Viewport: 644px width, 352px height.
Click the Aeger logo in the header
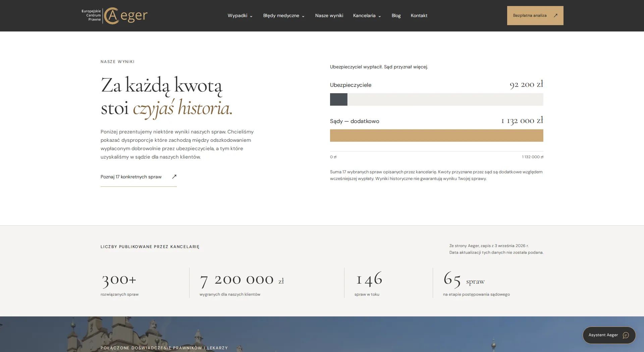(x=114, y=16)
